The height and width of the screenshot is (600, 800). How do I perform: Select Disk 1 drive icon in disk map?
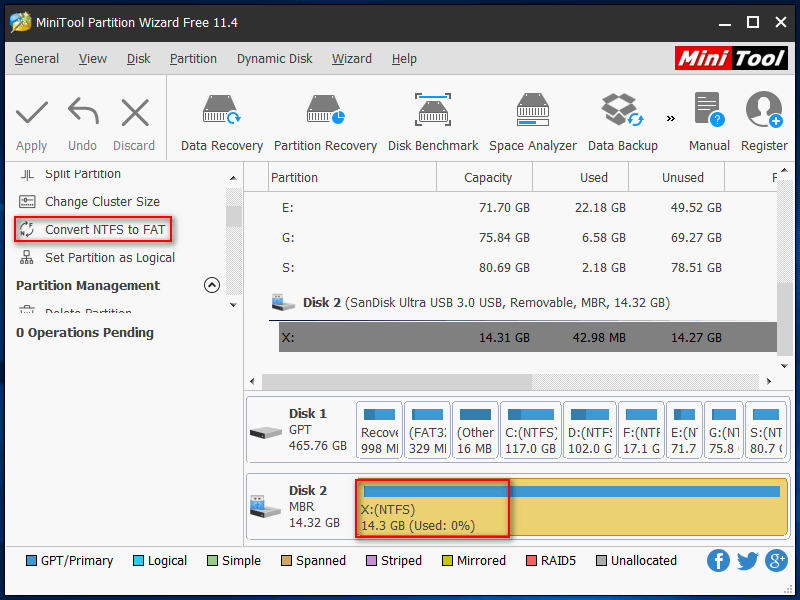click(x=266, y=432)
